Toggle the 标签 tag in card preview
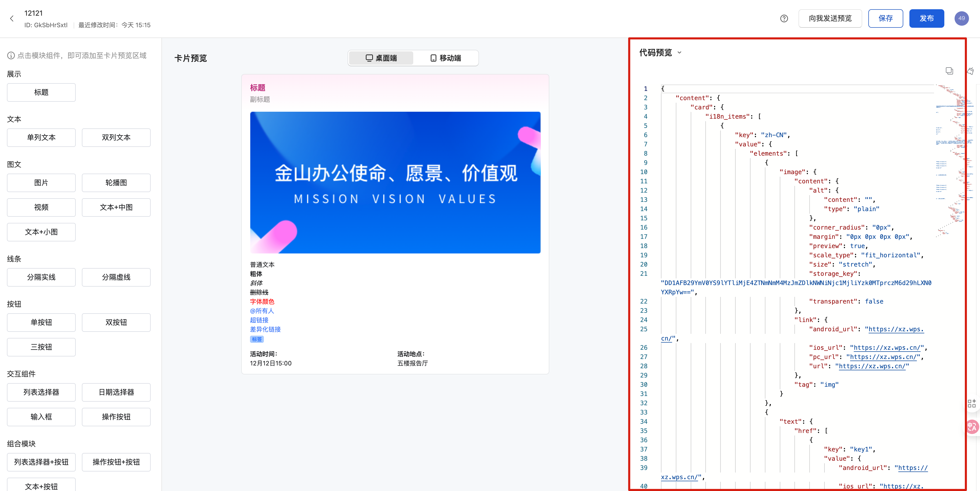 coord(257,339)
